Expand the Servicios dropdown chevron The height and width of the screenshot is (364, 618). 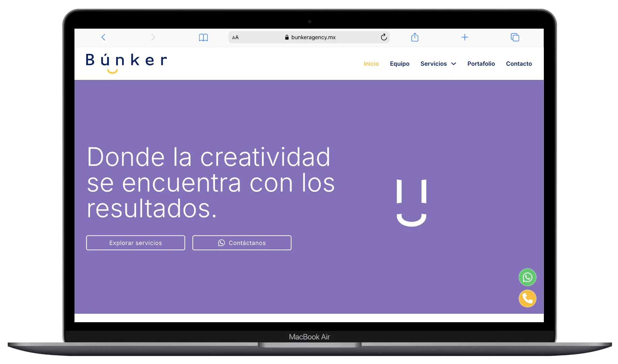click(x=454, y=64)
